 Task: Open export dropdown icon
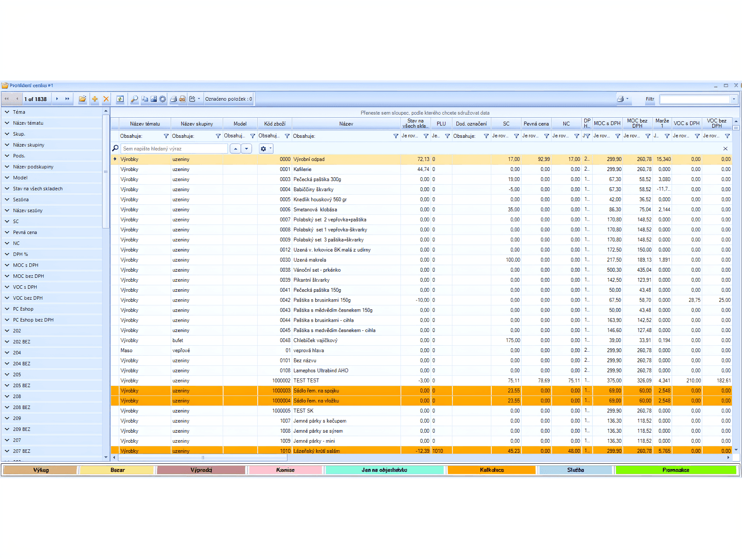pos(194,99)
